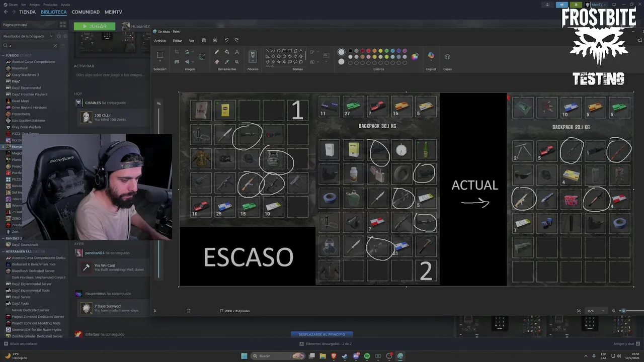Open the Copilot button in Paint
The width and height of the screenshot is (644, 362).
coord(431,56)
